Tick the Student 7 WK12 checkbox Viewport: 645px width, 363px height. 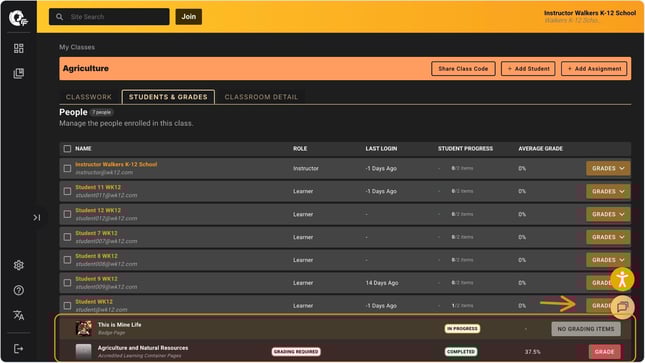pyautogui.click(x=67, y=237)
